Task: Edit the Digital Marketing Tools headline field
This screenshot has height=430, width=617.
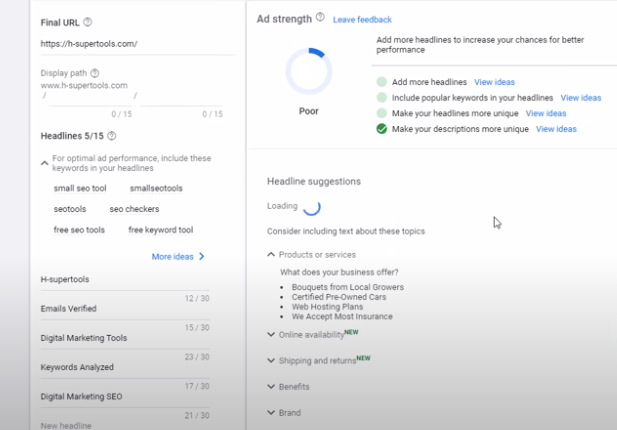Action: coord(125,338)
